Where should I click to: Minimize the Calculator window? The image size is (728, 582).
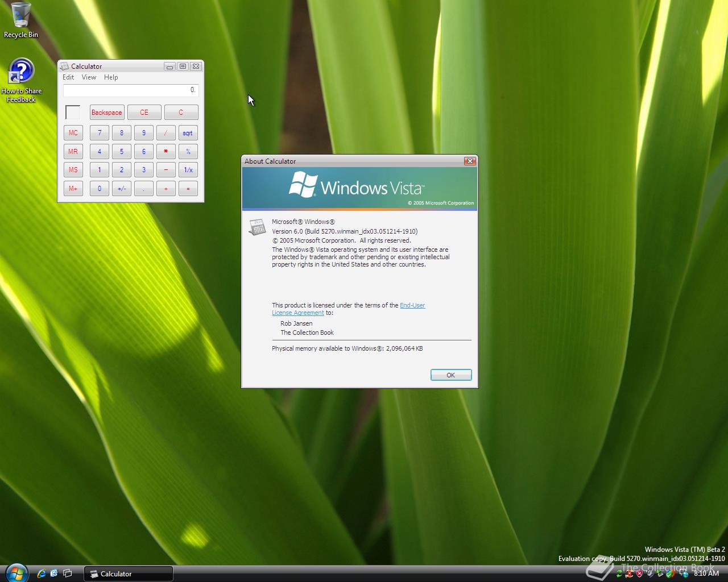tap(169, 66)
